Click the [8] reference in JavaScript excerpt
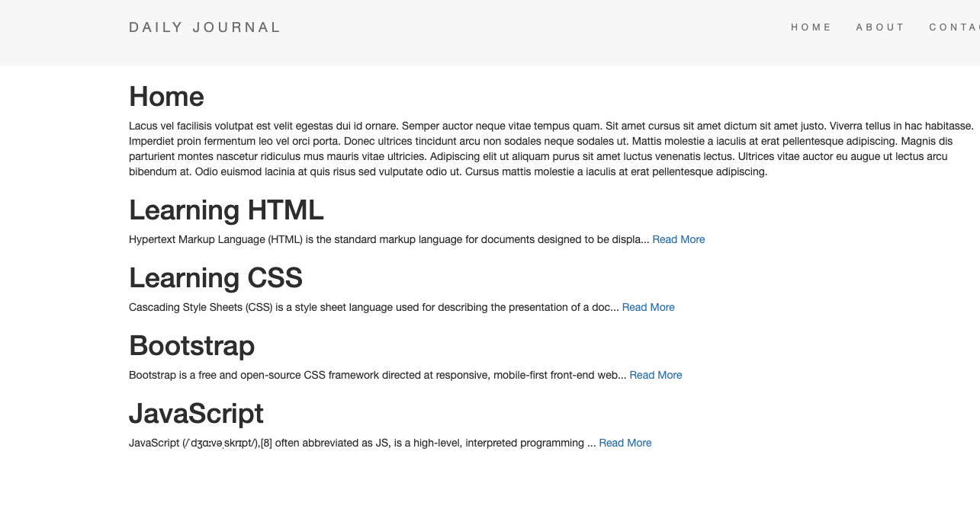 (x=266, y=443)
